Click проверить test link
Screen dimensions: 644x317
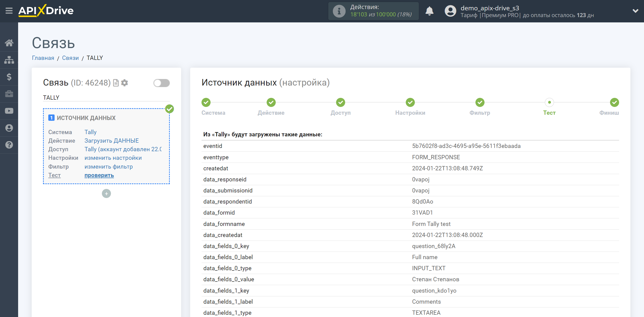coord(99,175)
